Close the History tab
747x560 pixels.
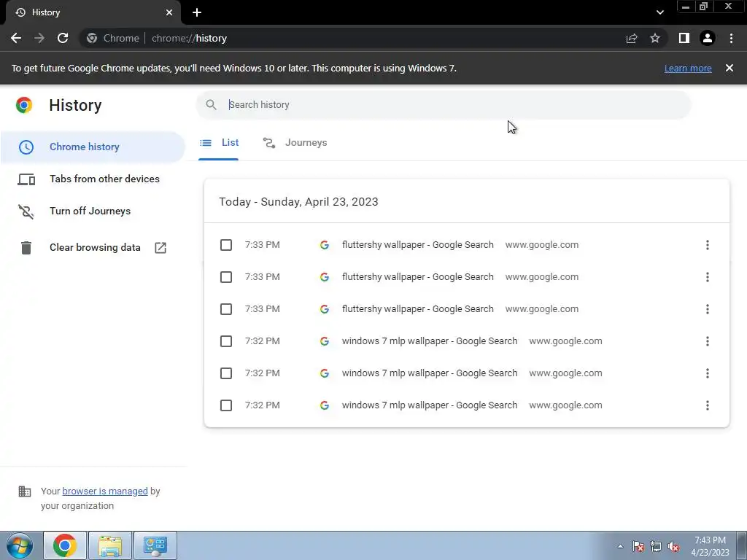169,12
